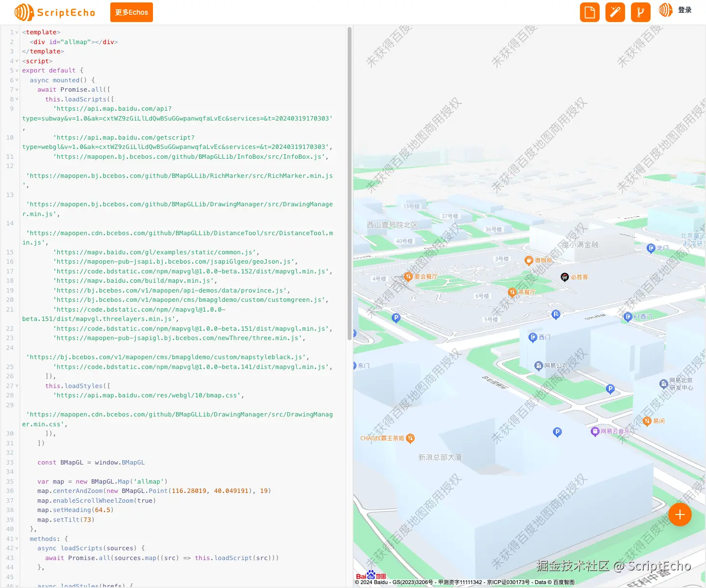Click the 37号楼 building label

(x=450, y=216)
